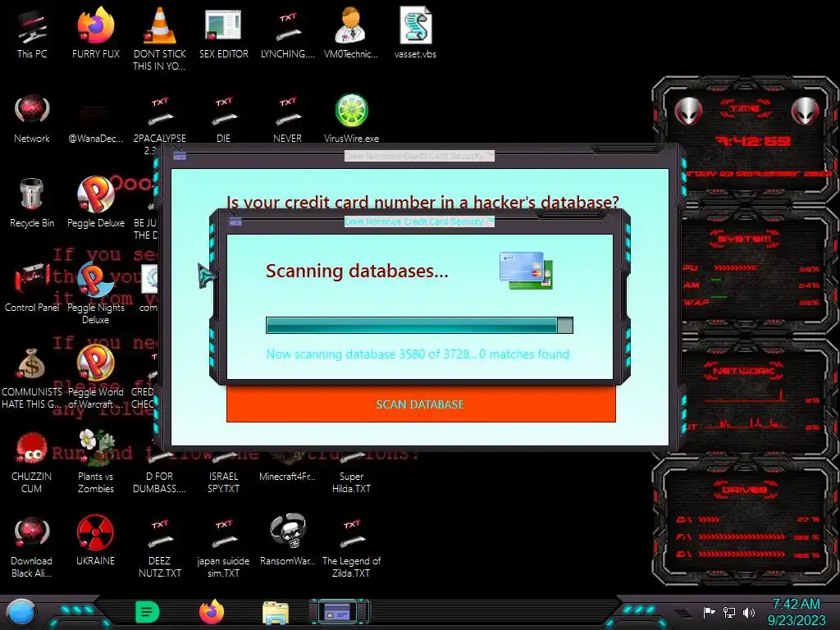Open the Download Black Ali icon
Screen dimensions: 840x630
[32, 546]
